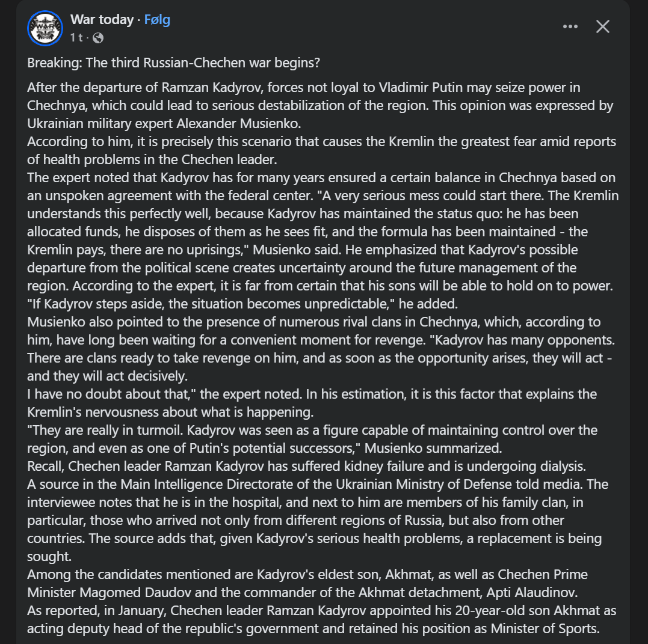This screenshot has width=648, height=644.
Task: Click the 'Breaking: The third Russian-Chechen war begins?' headline
Action: point(173,63)
